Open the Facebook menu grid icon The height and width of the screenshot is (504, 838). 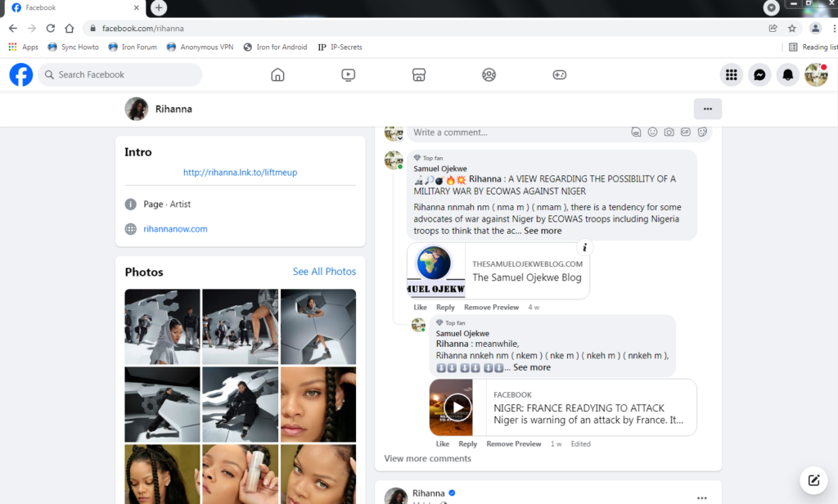point(731,74)
